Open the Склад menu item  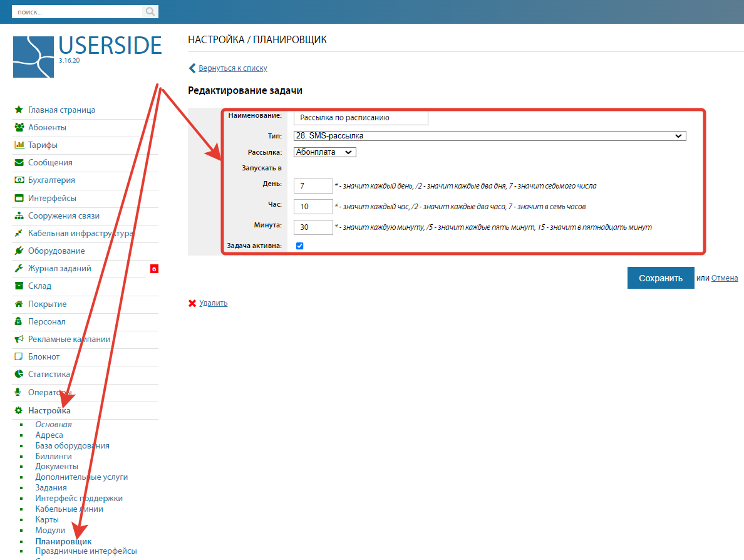(x=39, y=286)
